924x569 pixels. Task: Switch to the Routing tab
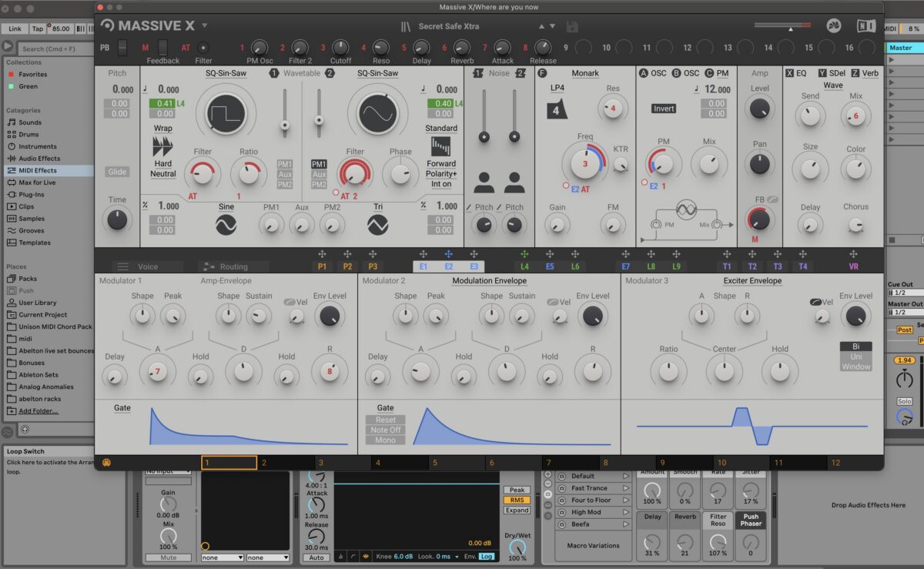[226, 266]
